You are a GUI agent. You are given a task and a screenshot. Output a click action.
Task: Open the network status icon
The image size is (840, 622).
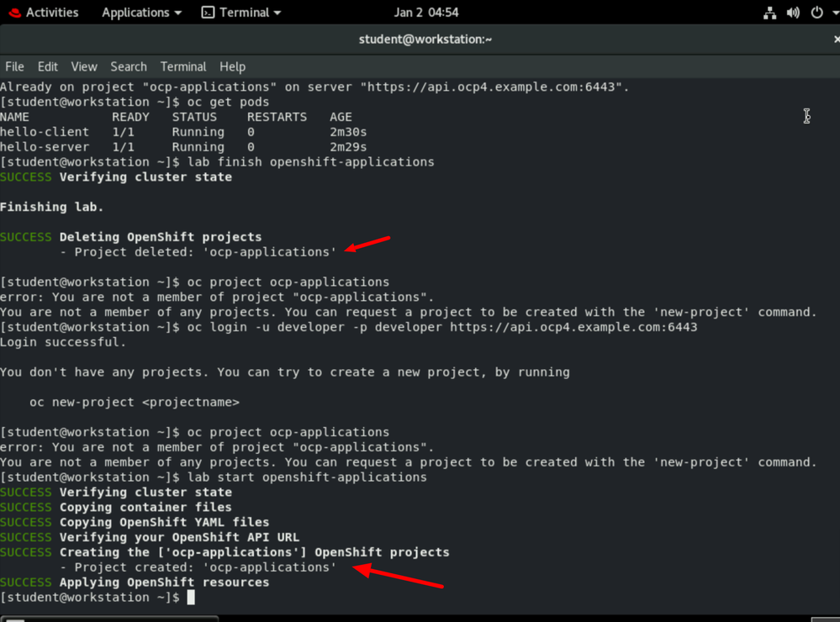[x=769, y=13]
